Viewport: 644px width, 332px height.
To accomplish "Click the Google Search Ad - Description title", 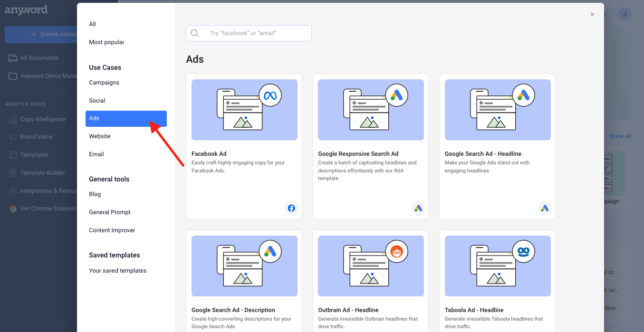I will tap(233, 310).
